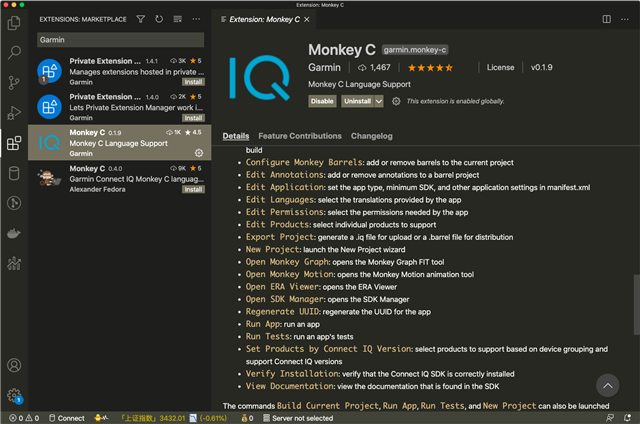The width and height of the screenshot is (640, 424).
Task: Open the notifications bell in status bar
Action: click(627, 418)
